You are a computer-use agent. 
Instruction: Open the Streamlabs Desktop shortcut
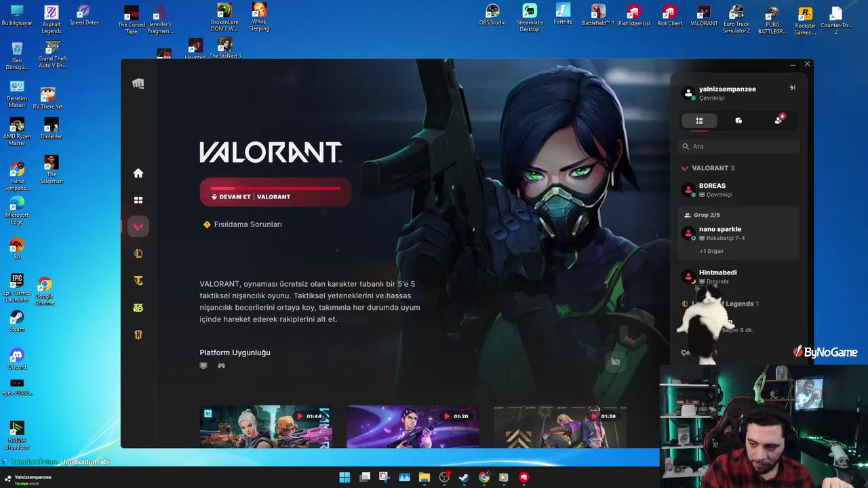click(530, 18)
